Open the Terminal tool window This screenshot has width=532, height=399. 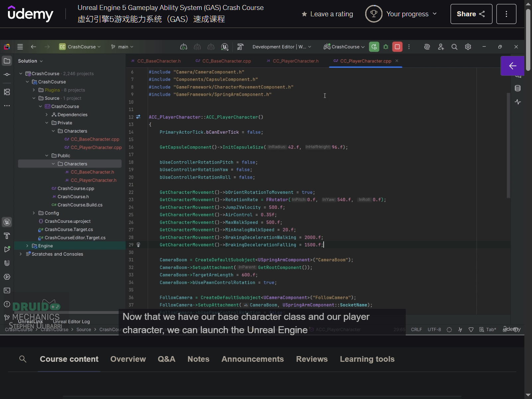(x=7, y=291)
